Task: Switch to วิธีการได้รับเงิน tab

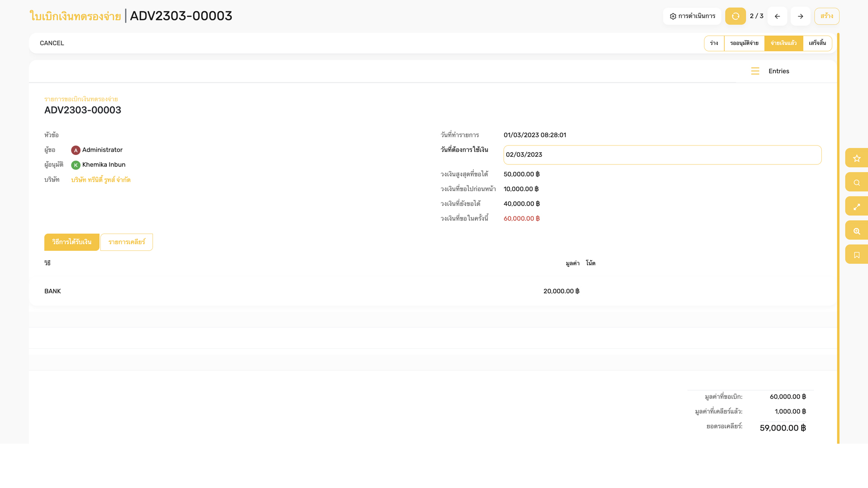Action: 71,242
